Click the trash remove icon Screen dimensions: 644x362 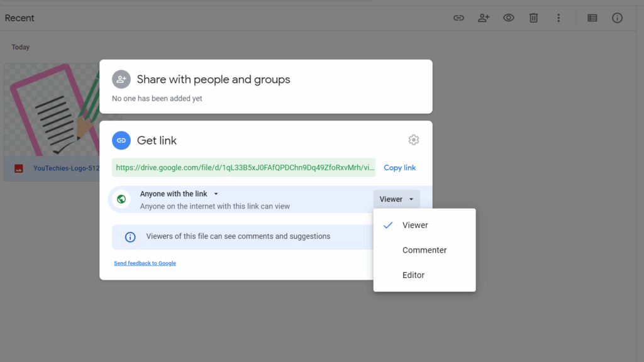pos(533,18)
